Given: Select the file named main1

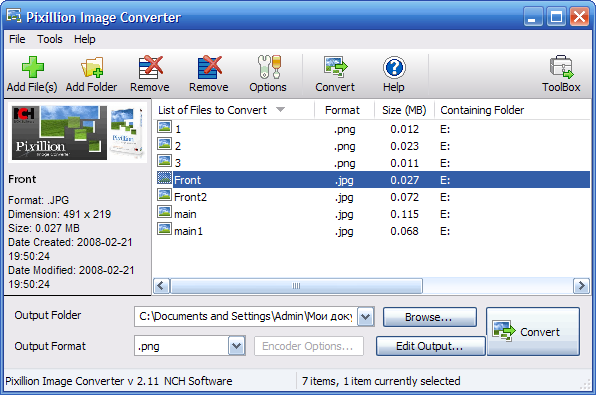Looking at the screenshot, I should 189,231.
